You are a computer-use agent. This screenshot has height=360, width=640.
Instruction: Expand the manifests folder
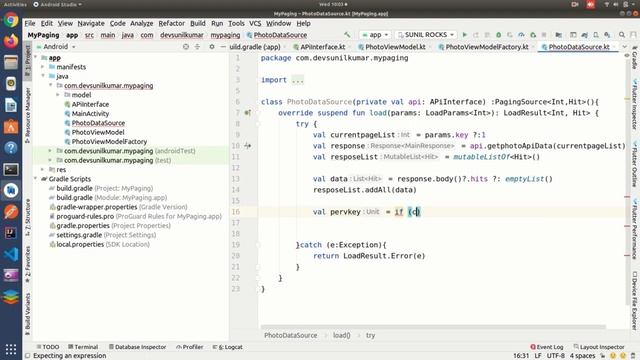pos(43,67)
